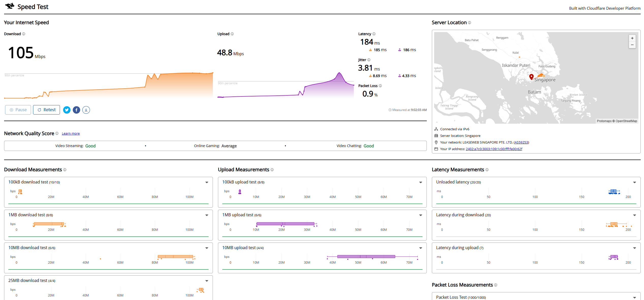Open the AS59253 network link

pyautogui.click(x=521, y=142)
